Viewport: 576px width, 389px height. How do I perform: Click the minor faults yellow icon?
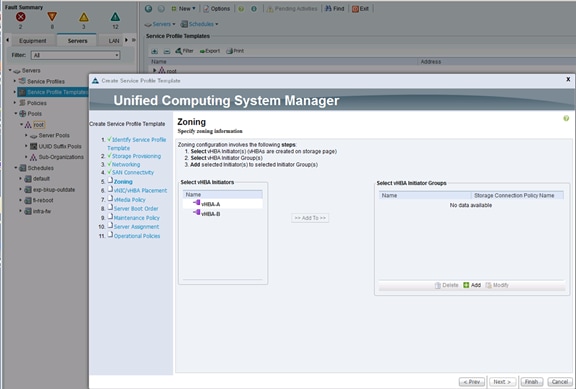tap(84, 17)
